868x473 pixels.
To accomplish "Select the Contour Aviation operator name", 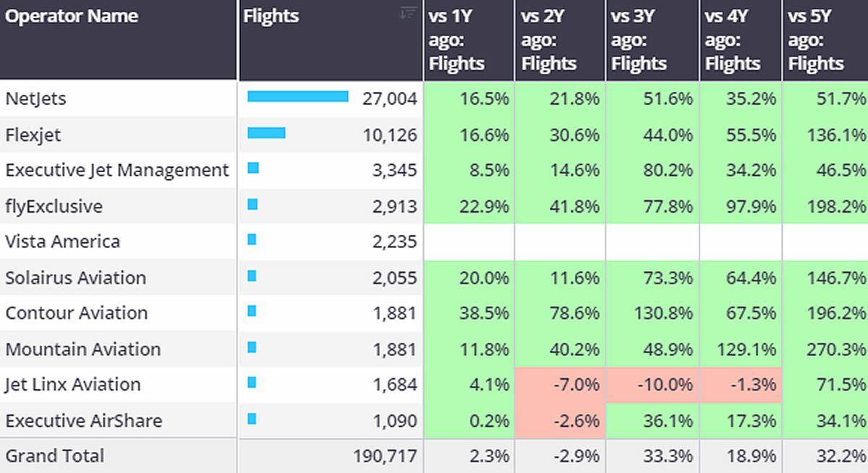I will pyautogui.click(x=77, y=313).
